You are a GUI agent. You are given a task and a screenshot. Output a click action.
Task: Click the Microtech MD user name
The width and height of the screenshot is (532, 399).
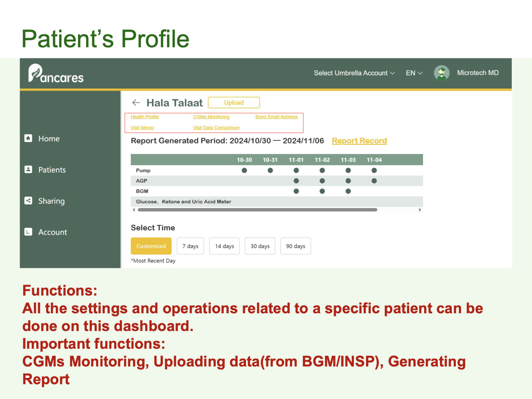click(478, 73)
